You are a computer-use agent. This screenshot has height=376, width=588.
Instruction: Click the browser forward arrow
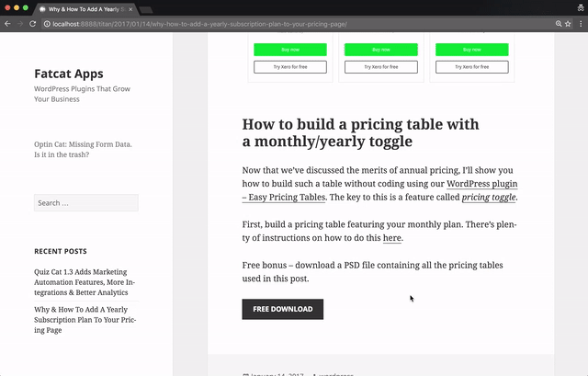20,23
